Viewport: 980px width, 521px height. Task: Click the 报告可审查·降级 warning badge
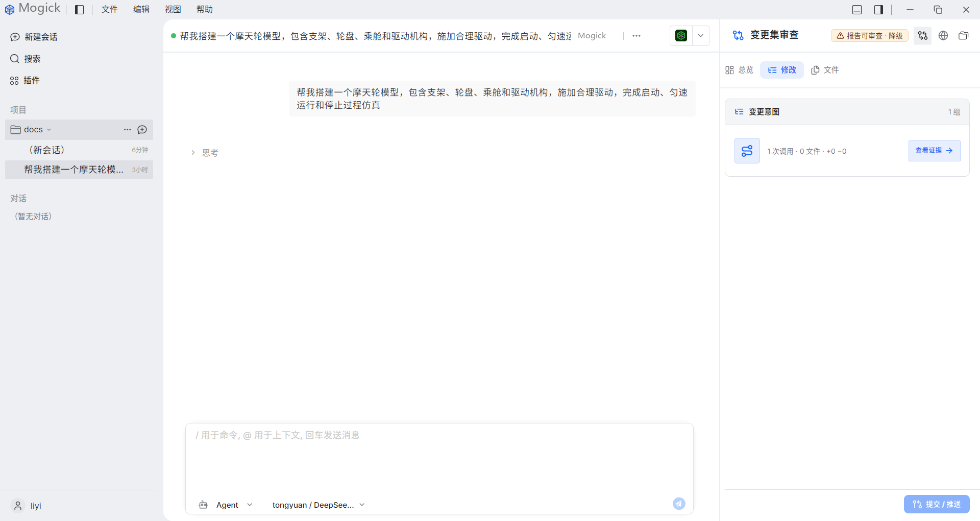click(870, 36)
